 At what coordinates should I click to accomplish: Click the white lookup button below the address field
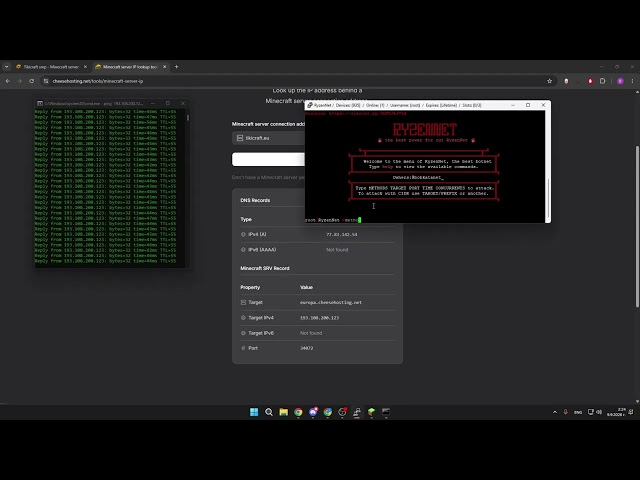click(269, 159)
